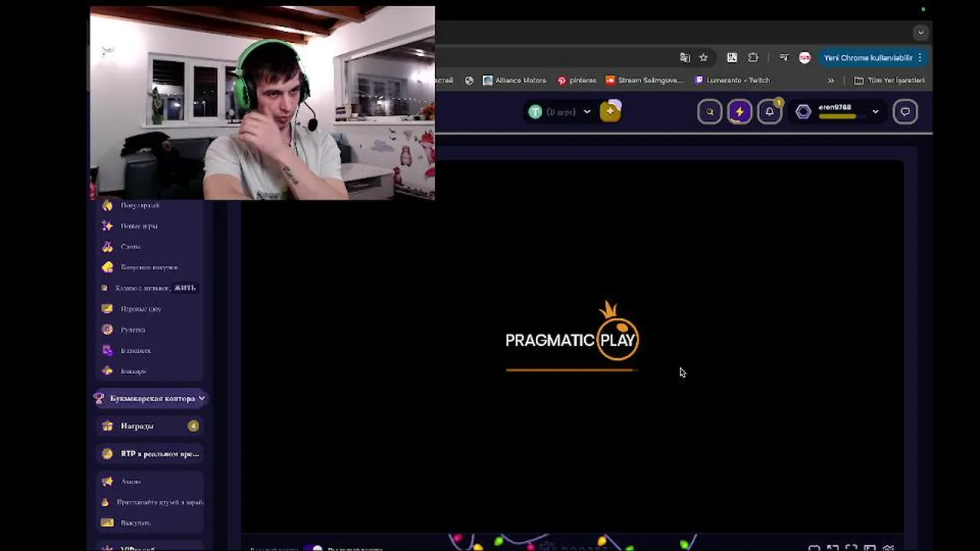Screen dimensions: 980x551
Task: Click the webcam overlay video
Action: click(262, 103)
